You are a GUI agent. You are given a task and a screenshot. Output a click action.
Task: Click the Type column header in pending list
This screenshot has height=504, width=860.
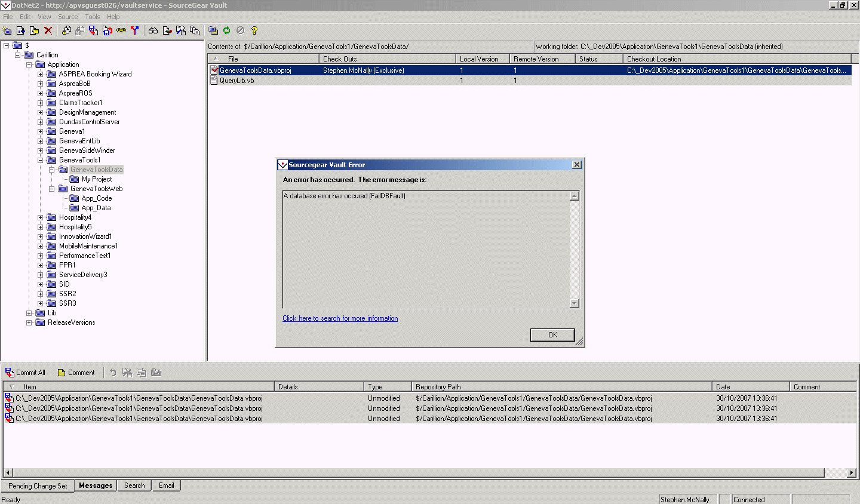[x=388, y=387]
